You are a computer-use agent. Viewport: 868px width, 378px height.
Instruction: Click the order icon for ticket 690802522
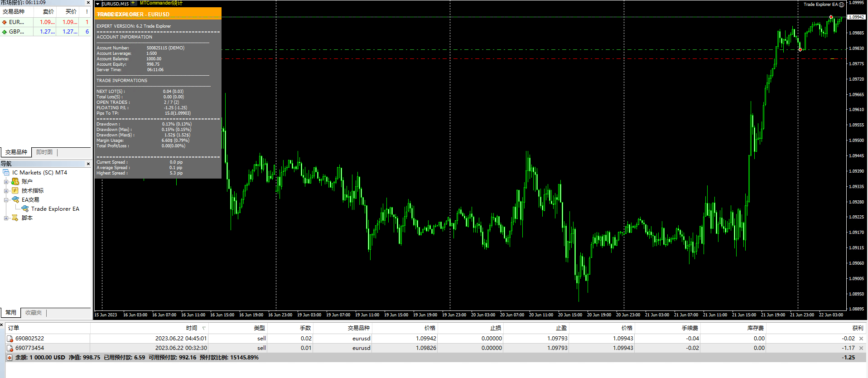(10, 339)
